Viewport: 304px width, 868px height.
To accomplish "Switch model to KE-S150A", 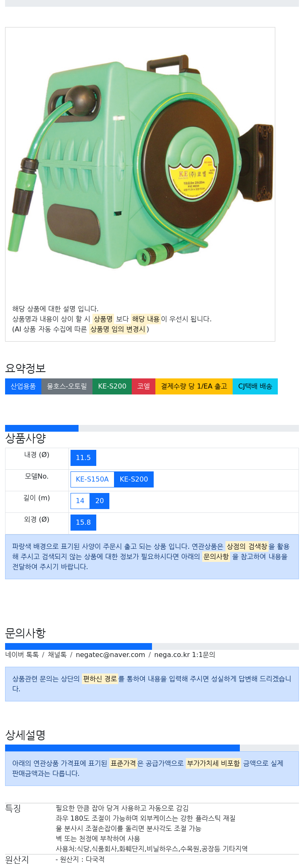I will click(92, 479).
